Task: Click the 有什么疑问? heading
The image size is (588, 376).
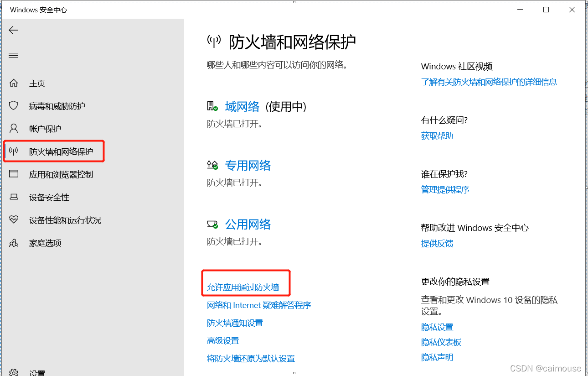Action: [444, 120]
